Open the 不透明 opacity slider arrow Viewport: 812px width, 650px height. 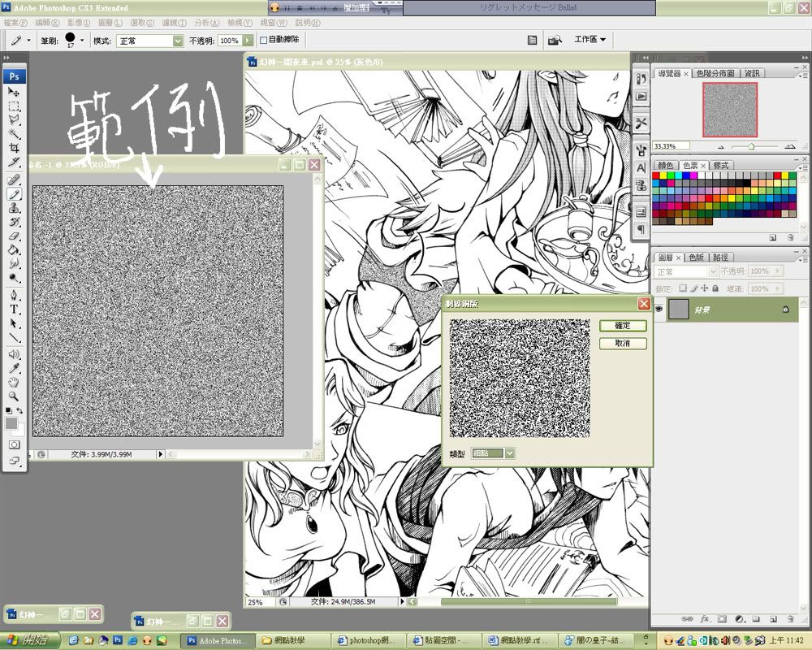pos(248,41)
